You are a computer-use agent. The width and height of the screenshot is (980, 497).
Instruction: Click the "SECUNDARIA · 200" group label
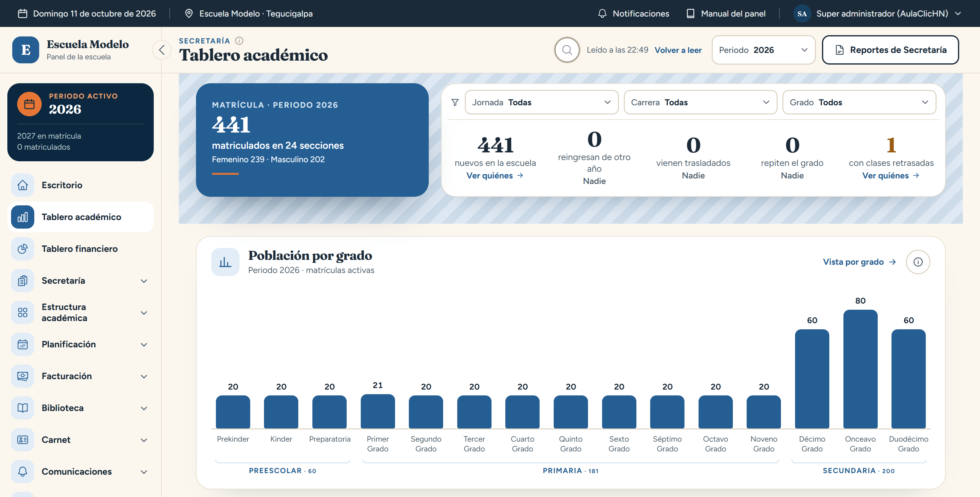(859, 471)
